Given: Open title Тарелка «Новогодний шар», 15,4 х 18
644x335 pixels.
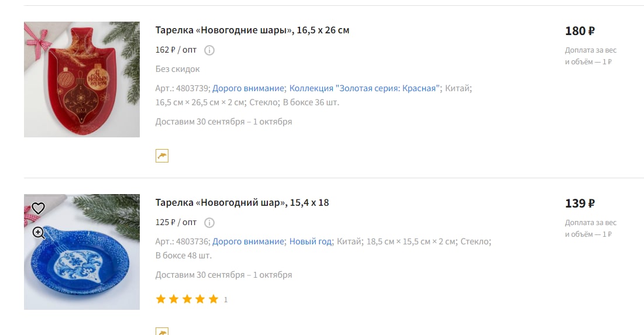Looking at the screenshot, I should [242, 202].
